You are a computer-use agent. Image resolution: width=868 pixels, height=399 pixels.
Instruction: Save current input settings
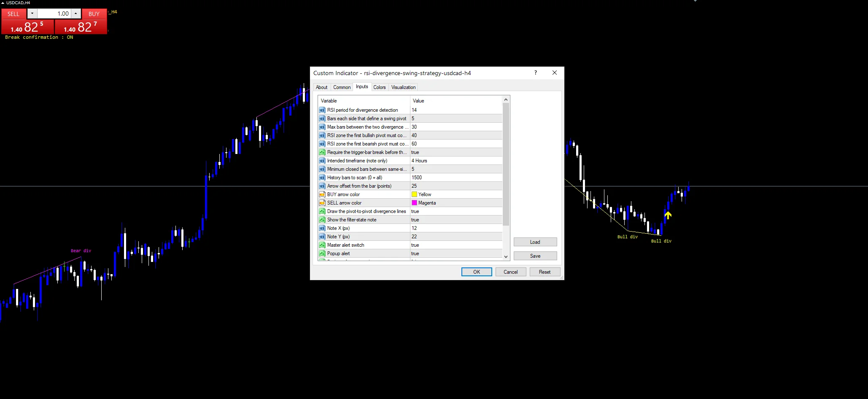click(535, 256)
